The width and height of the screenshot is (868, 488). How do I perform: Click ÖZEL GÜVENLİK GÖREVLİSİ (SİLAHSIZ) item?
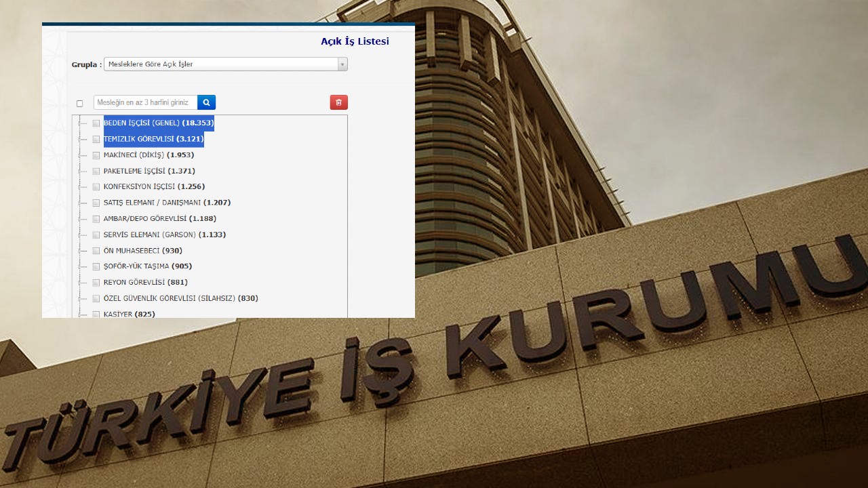180,298
